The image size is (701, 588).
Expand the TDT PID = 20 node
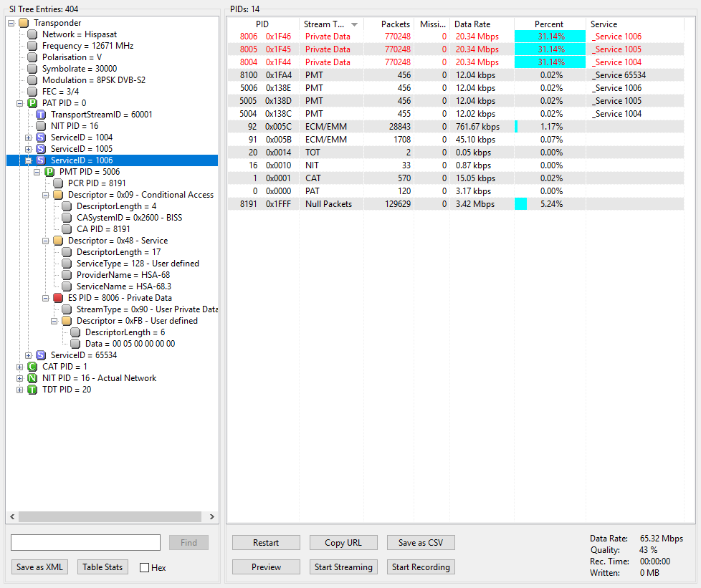tap(19, 390)
